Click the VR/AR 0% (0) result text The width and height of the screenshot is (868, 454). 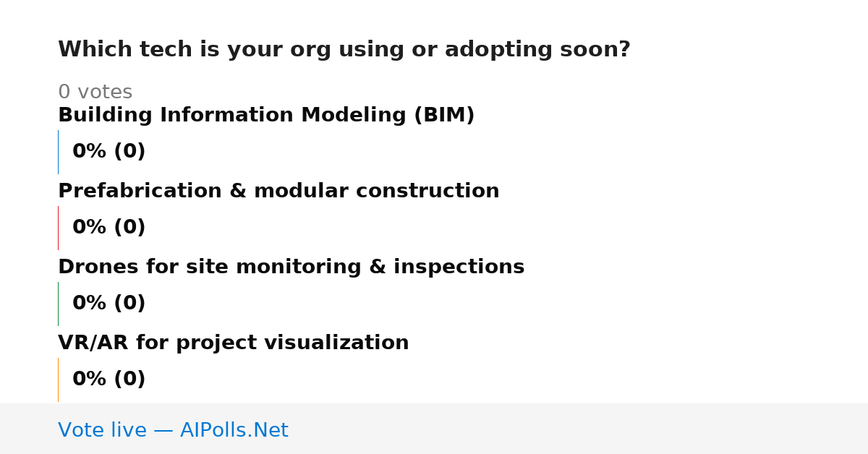pos(109,380)
